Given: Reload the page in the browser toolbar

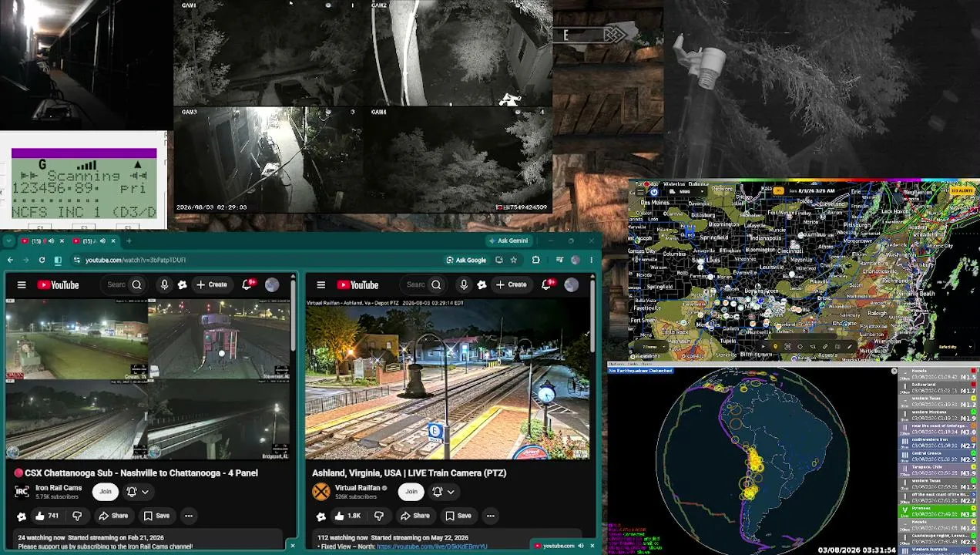Looking at the screenshot, I should point(42,260).
